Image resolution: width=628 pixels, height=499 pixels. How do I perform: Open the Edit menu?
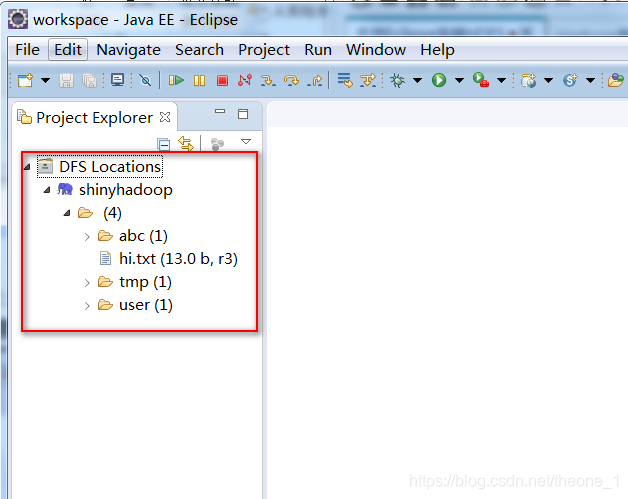[x=68, y=50]
